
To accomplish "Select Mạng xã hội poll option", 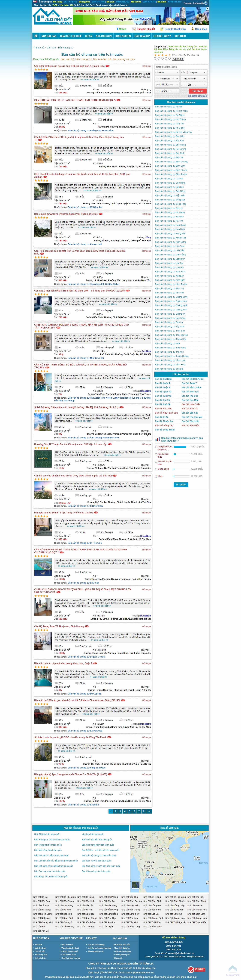I will coord(156,469).
